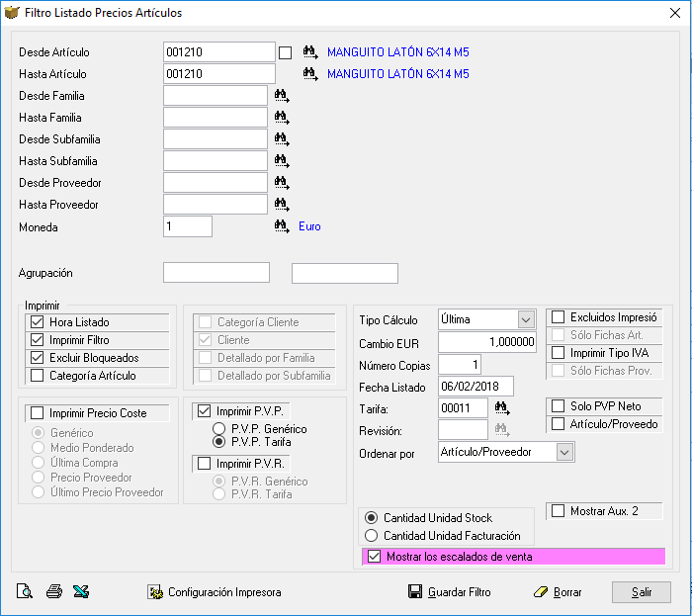This screenshot has width=692, height=616.
Task: Open the Ordenar por dropdown
Action: tap(564, 452)
